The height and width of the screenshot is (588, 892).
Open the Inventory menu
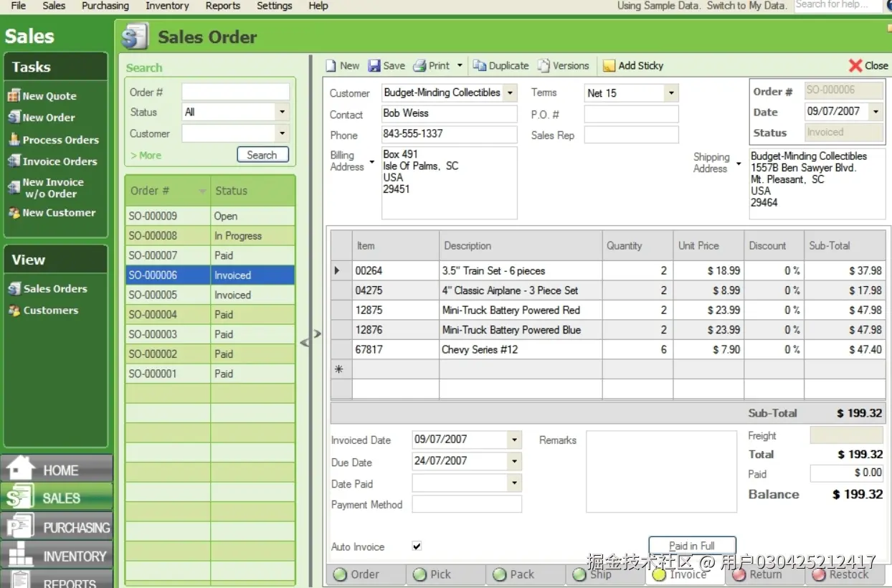(x=167, y=6)
